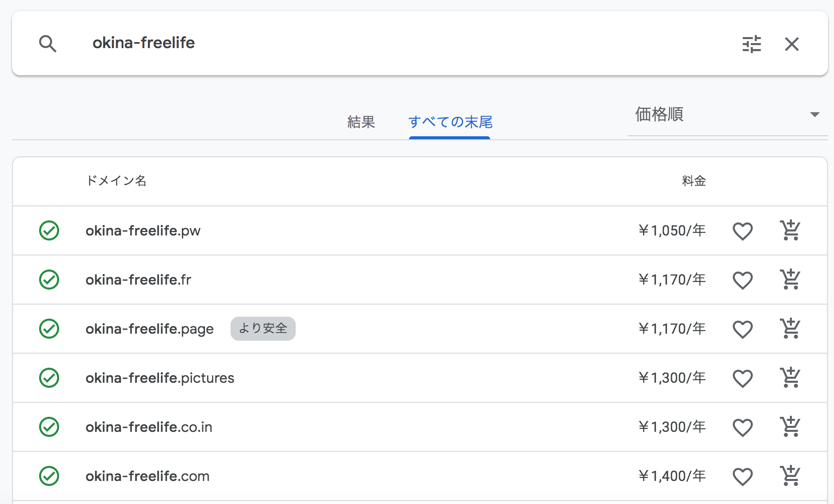Select the okina-freelife.pictures domain name
Viewport: 834px width, 504px height.
(x=160, y=378)
